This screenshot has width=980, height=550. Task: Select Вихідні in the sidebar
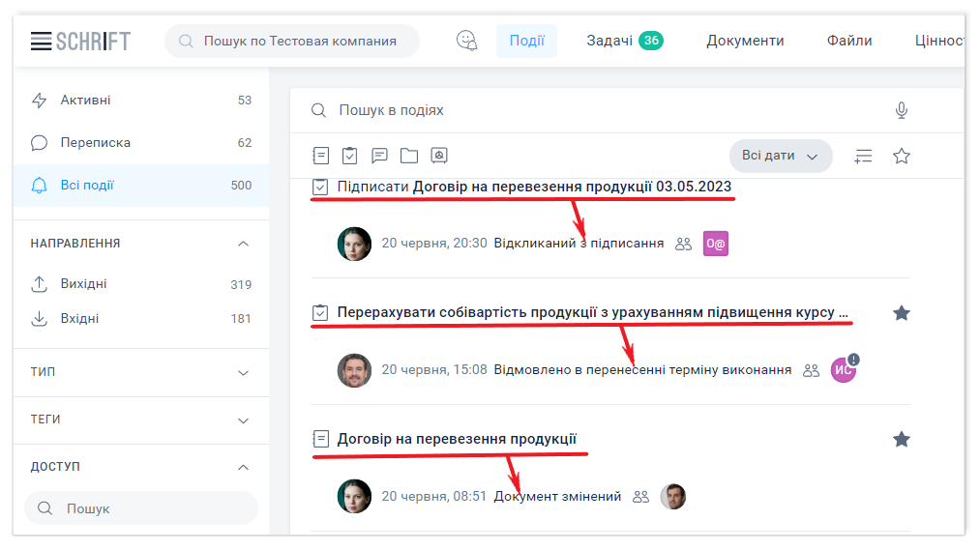tap(84, 284)
